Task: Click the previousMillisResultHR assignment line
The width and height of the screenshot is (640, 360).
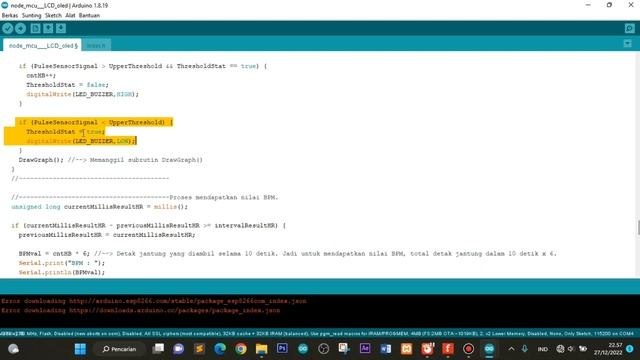Action: [107, 235]
